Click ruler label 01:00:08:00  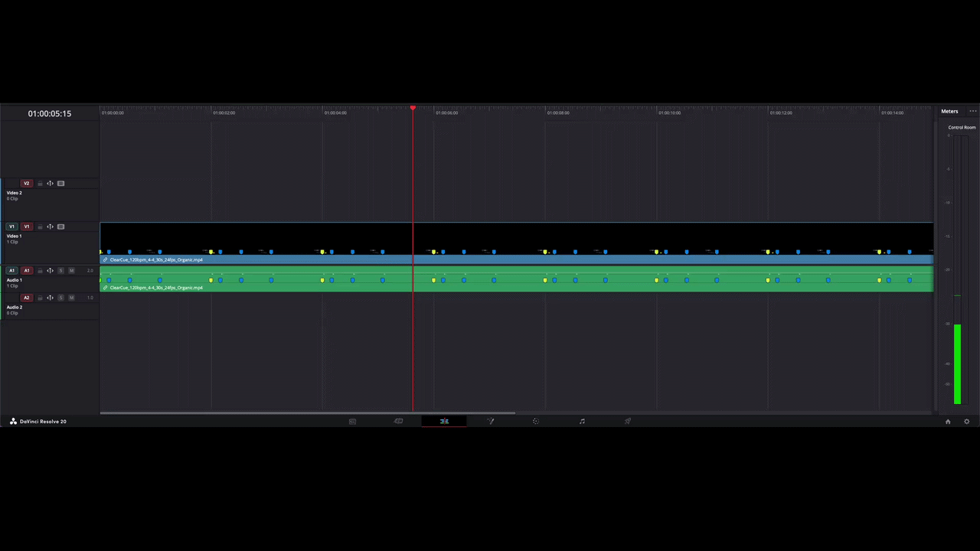(x=558, y=112)
